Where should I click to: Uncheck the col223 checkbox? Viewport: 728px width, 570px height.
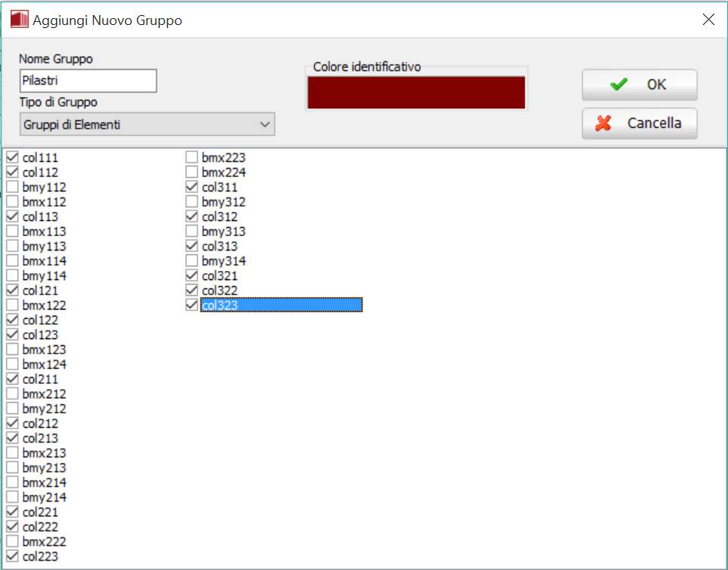(x=13, y=557)
